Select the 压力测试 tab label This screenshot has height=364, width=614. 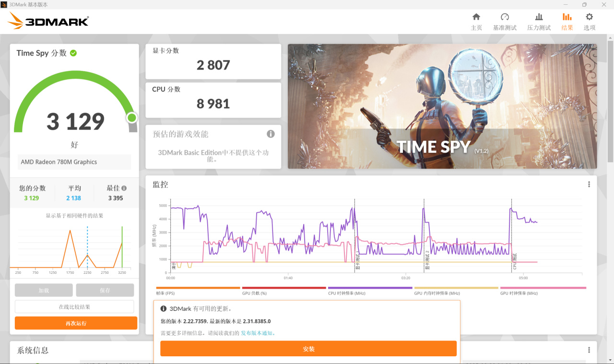coord(539,28)
